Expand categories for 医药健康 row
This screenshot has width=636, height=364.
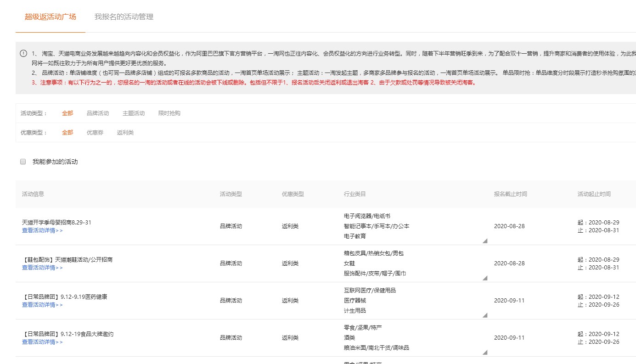tap(484, 315)
